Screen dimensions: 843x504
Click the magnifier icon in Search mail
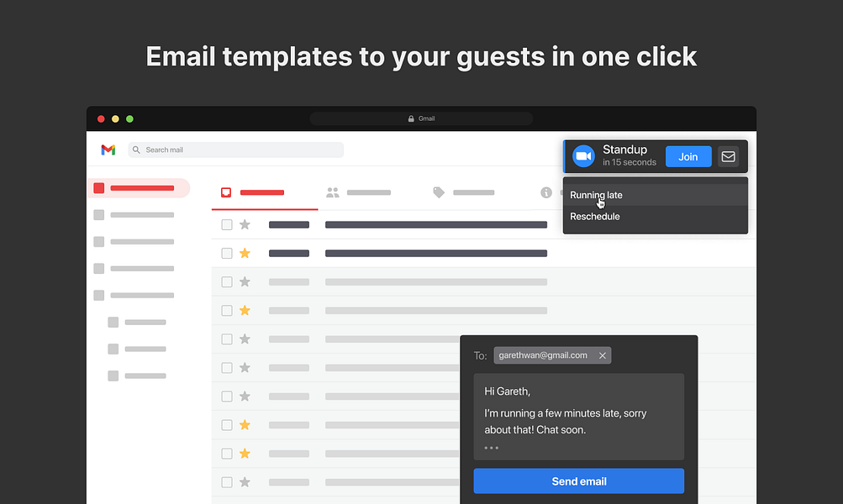click(136, 150)
